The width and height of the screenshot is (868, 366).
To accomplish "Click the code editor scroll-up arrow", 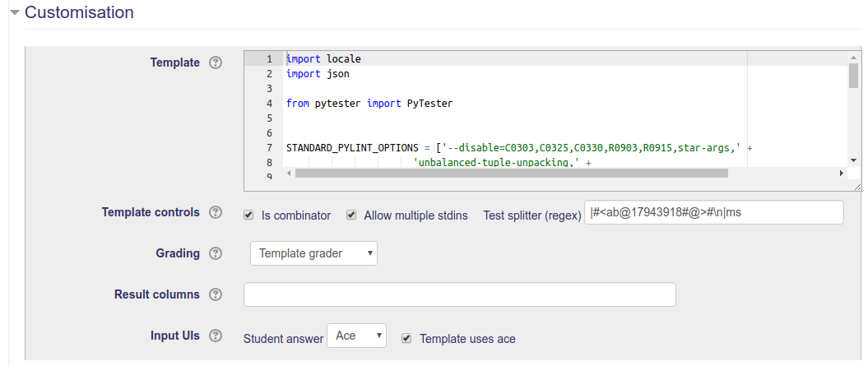I will tap(854, 57).
